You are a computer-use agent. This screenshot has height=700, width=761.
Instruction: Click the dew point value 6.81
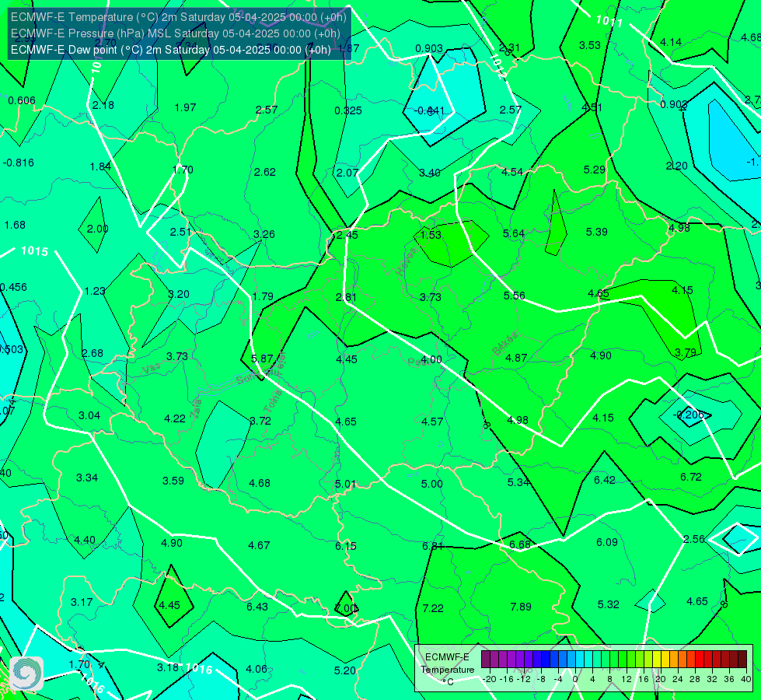tap(432, 546)
